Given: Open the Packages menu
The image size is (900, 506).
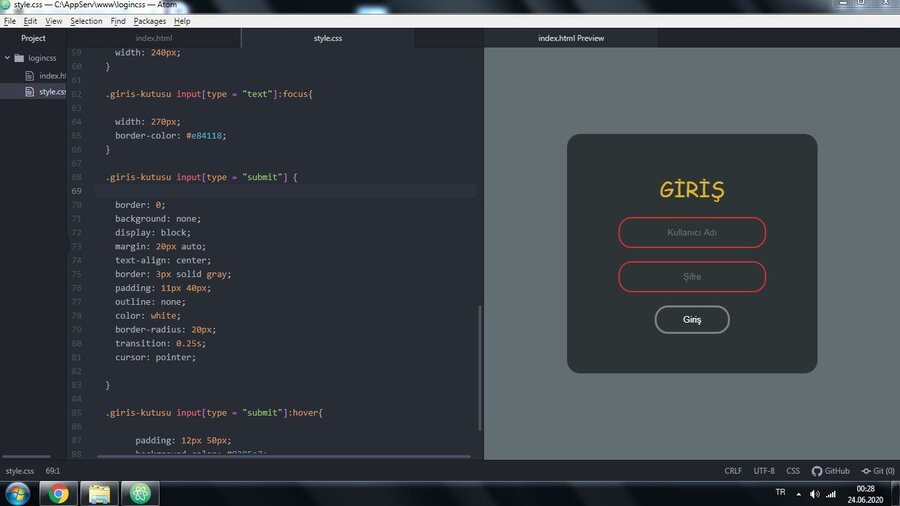Looking at the screenshot, I should pyautogui.click(x=149, y=21).
